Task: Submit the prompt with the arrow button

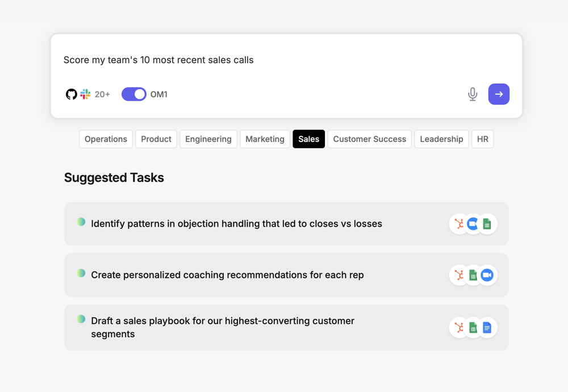Action: click(499, 94)
